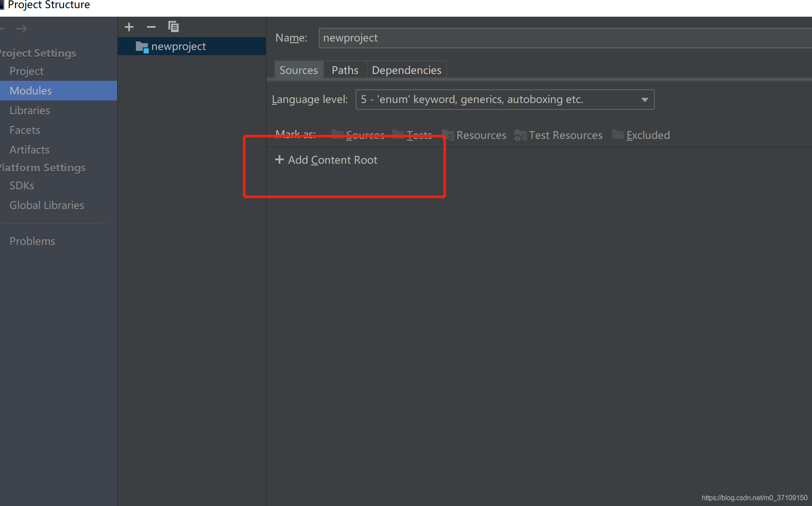Click the forward navigation arrow
This screenshot has height=506, width=812.
click(22, 29)
